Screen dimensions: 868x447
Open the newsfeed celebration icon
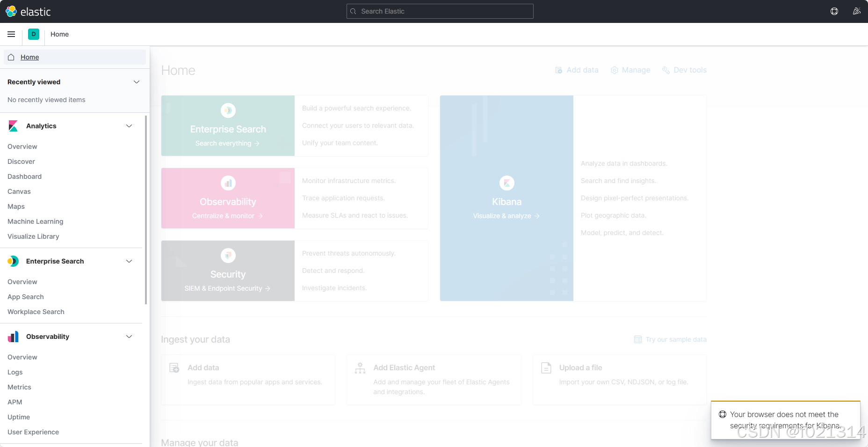[857, 11]
